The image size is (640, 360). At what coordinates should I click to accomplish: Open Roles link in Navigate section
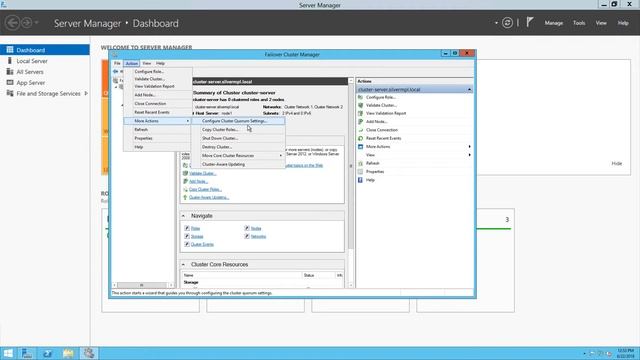(x=196, y=229)
